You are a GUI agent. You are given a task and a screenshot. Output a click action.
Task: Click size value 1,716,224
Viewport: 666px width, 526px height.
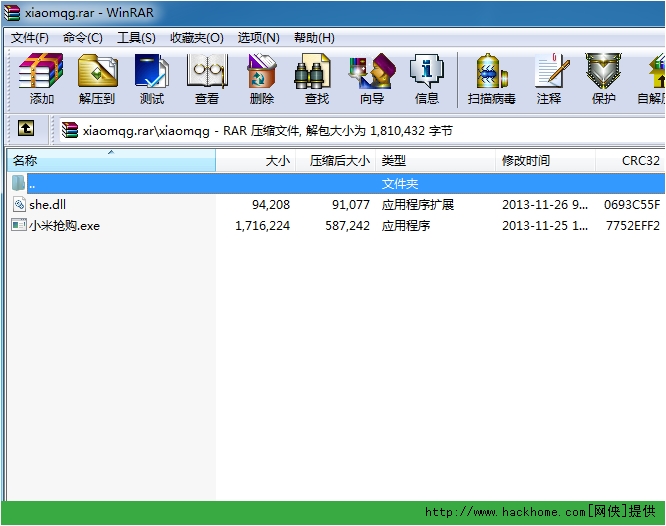click(x=262, y=225)
